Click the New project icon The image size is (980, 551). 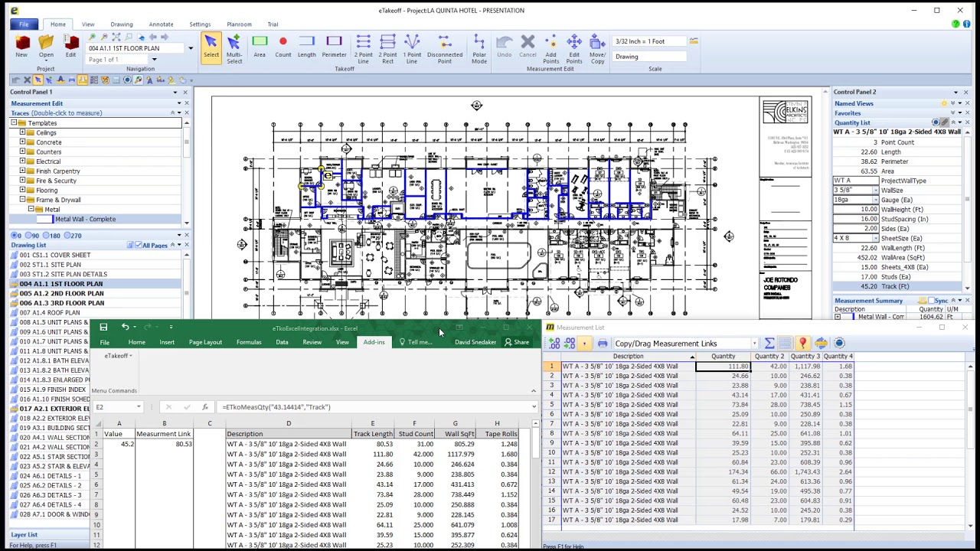pyautogui.click(x=21, y=46)
